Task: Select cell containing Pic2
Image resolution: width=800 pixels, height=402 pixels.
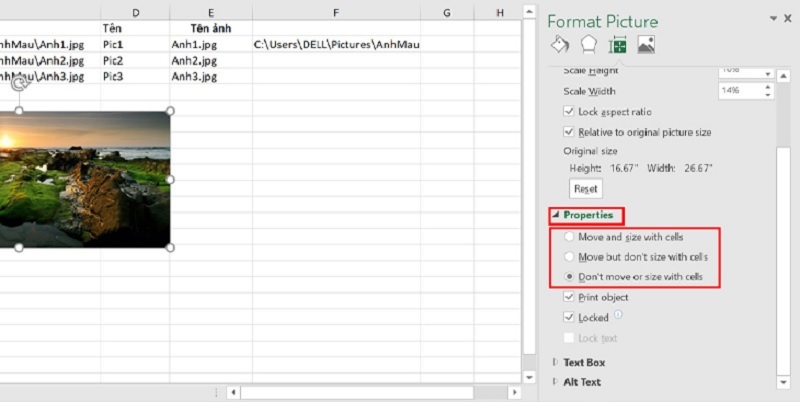Action: pos(135,60)
